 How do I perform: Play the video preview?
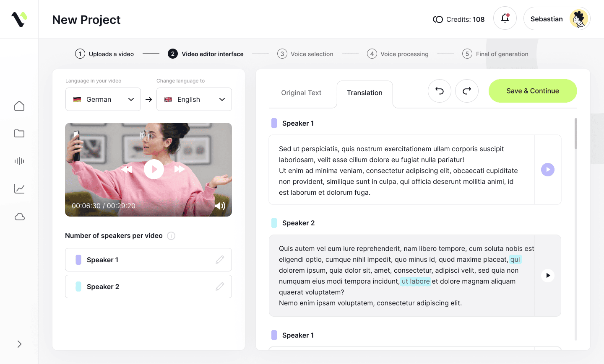154,169
